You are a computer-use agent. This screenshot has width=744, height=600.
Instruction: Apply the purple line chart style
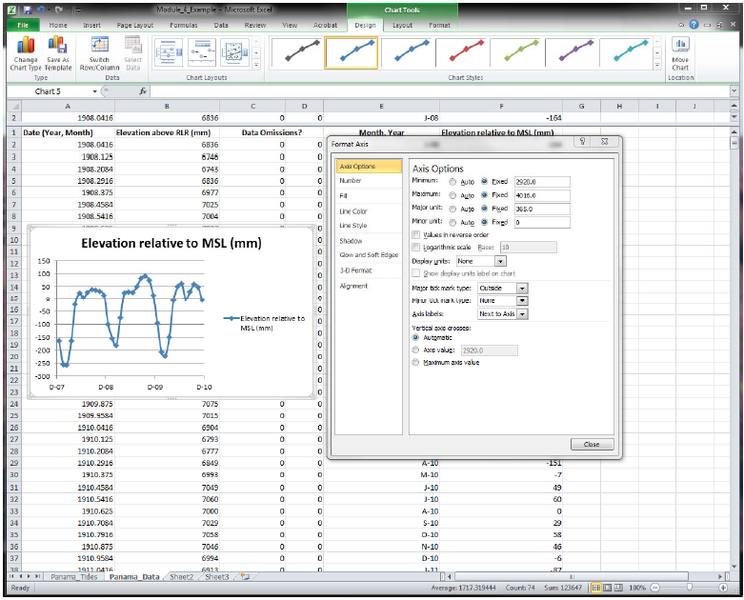pyautogui.click(x=571, y=52)
